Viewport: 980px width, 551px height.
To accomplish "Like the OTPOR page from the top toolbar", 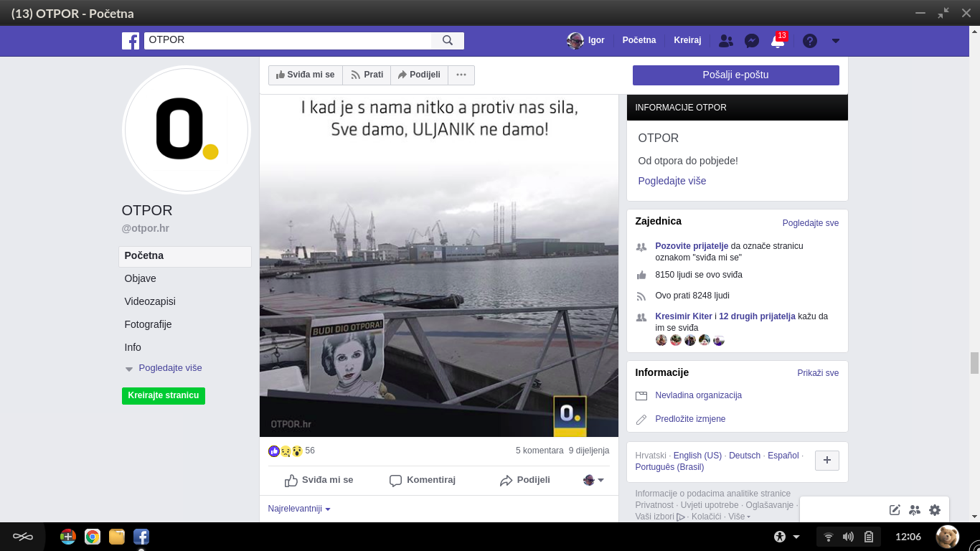I will click(x=305, y=75).
